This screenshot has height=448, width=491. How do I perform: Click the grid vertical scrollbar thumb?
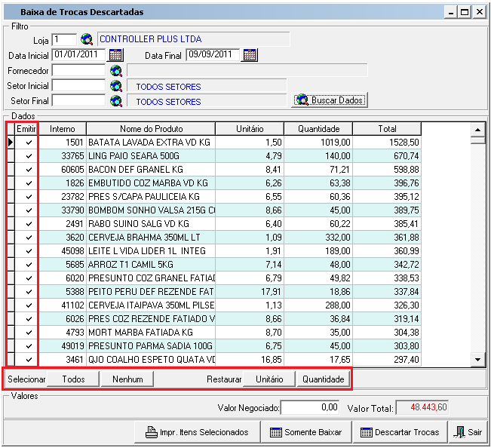coord(478,140)
